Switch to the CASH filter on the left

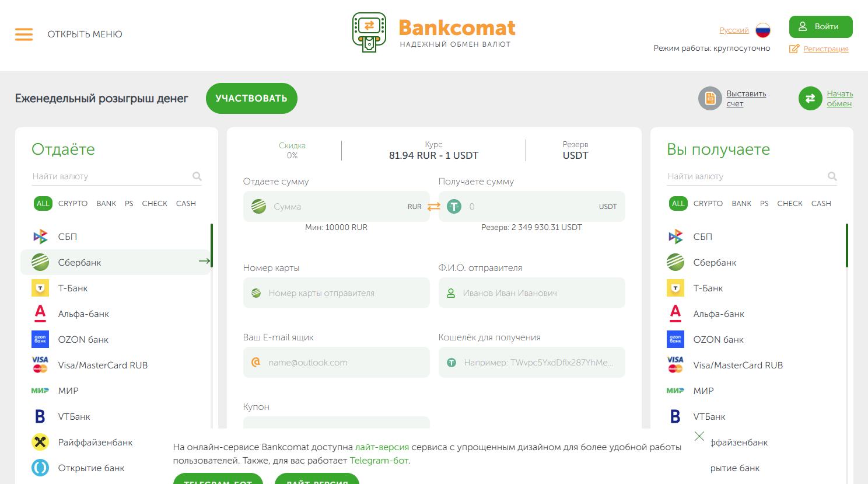tap(185, 203)
